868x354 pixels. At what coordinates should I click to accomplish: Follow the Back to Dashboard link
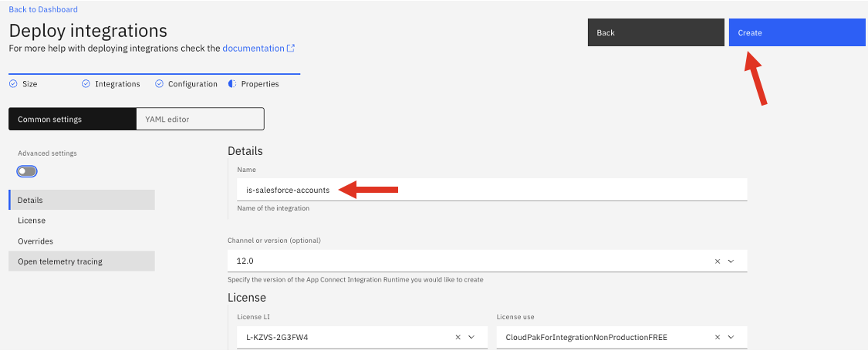[x=43, y=9]
